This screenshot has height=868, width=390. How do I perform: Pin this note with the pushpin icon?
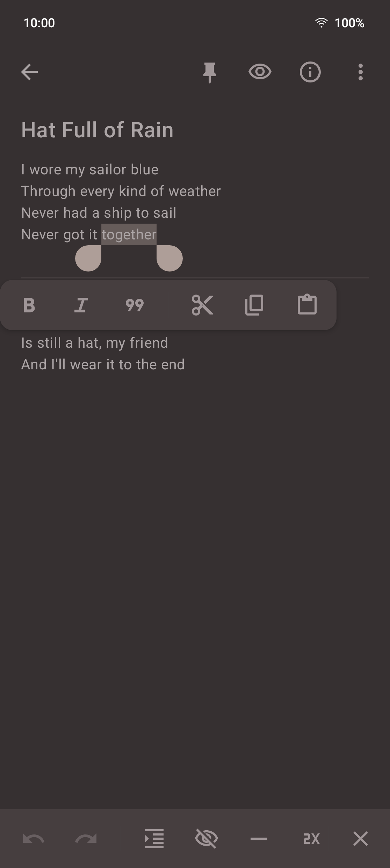pos(210,72)
